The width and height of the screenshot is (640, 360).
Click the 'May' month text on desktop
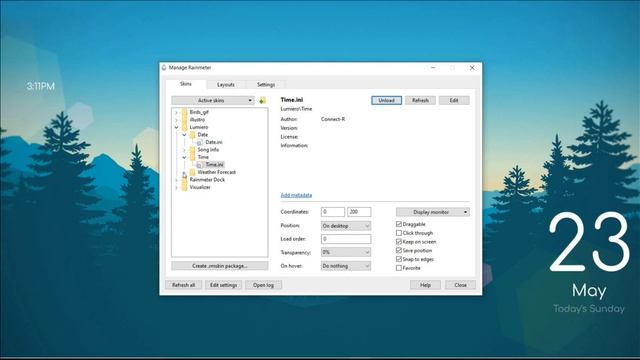pyautogui.click(x=589, y=291)
